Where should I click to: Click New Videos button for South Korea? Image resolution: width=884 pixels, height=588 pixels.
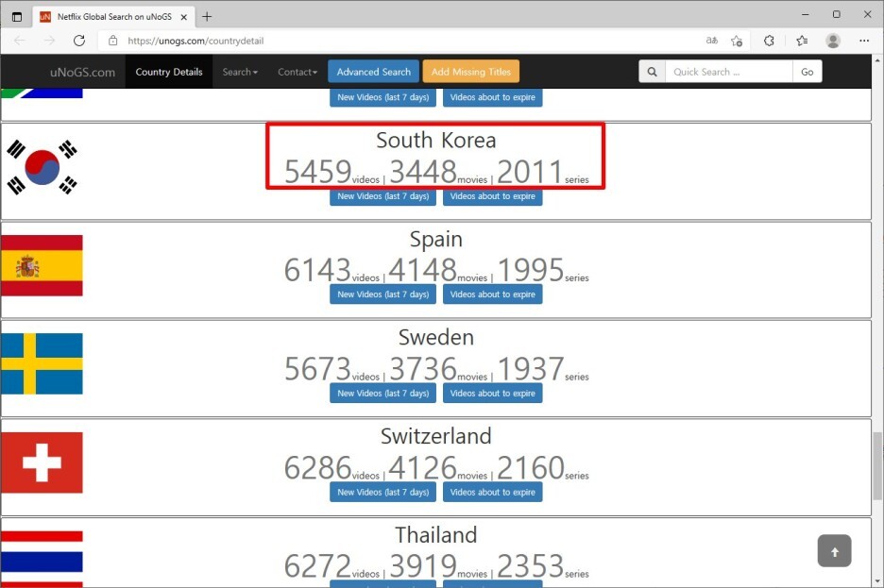[x=382, y=196]
